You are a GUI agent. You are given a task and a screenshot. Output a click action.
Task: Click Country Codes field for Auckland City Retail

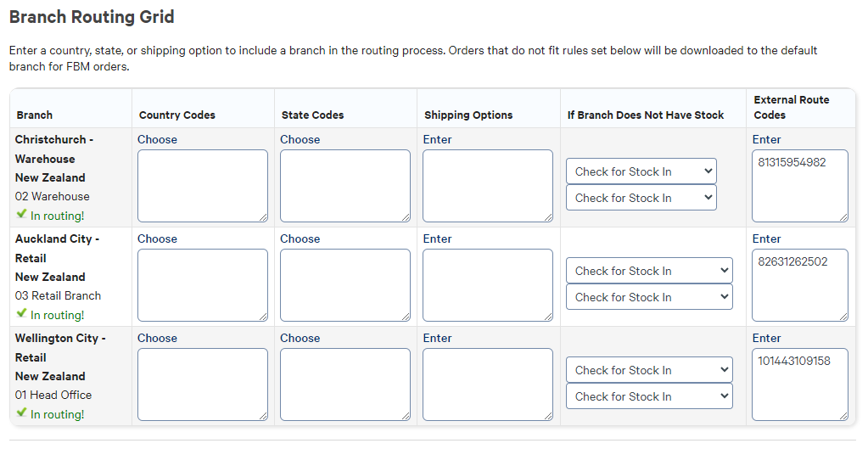click(x=202, y=285)
